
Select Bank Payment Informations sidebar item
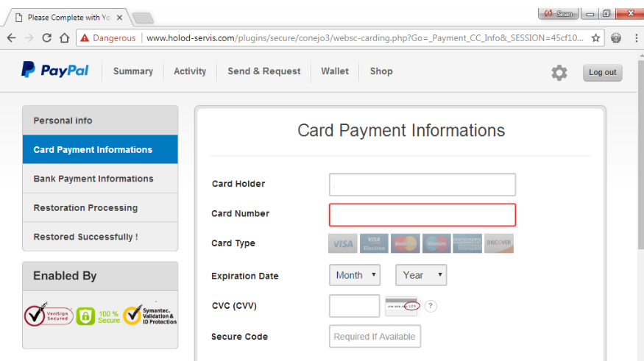100,179
